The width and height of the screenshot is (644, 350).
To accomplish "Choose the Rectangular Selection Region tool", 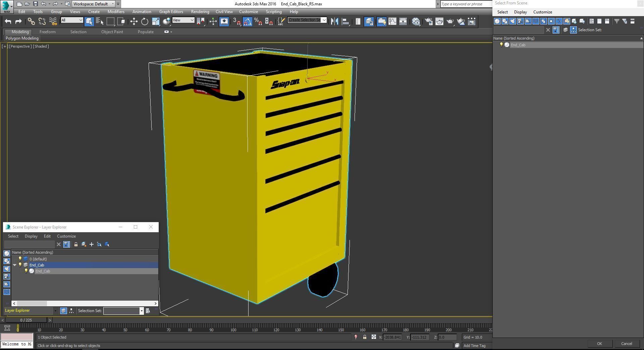I will click(x=110, y=21).
